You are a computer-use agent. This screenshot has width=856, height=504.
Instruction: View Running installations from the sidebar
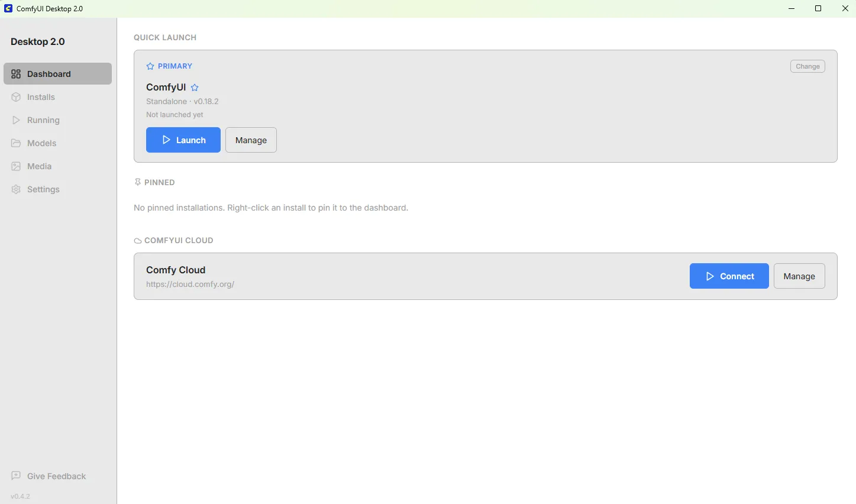[43, 120]
